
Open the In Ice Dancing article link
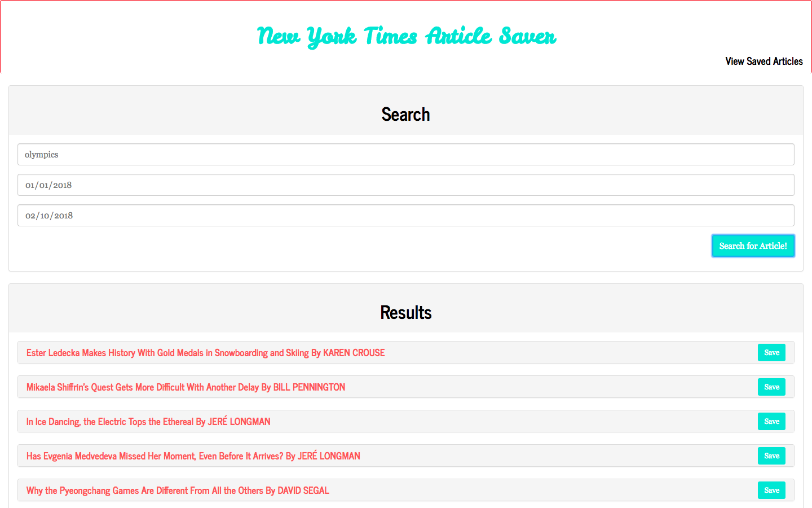148,422
